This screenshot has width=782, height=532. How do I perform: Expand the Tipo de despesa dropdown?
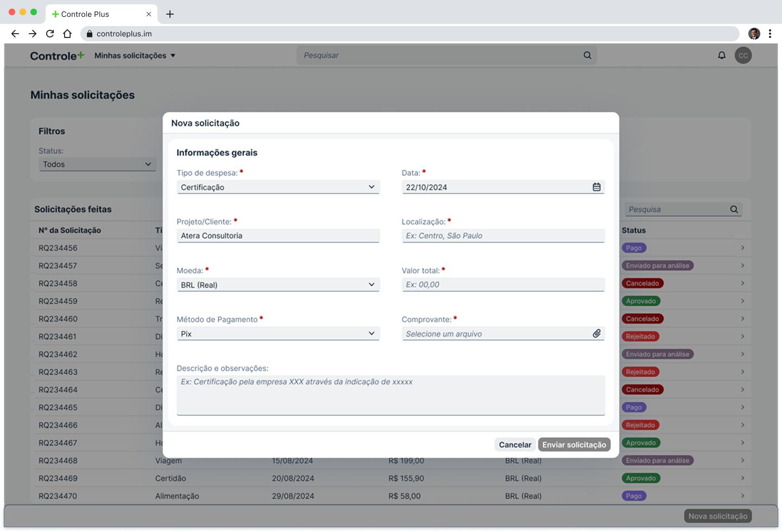(x=278, y=187)
